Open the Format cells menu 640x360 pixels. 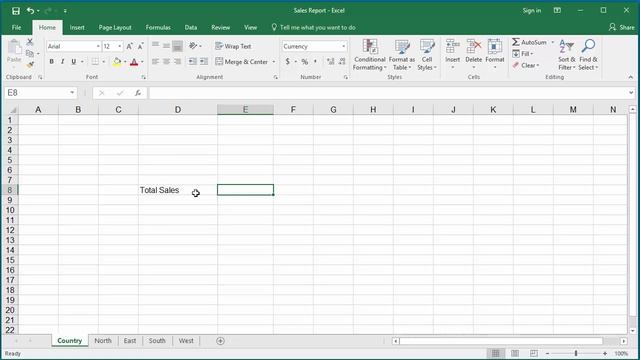tap(495, 54)
